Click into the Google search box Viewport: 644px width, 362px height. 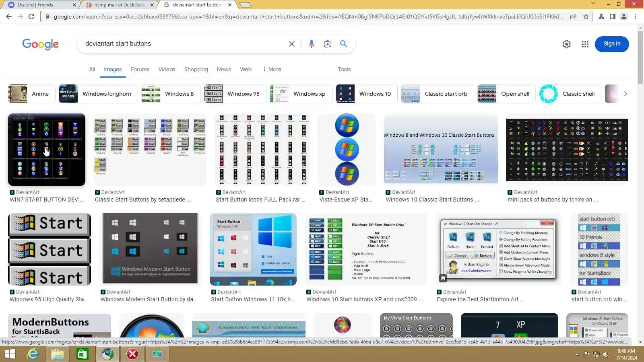183,44
